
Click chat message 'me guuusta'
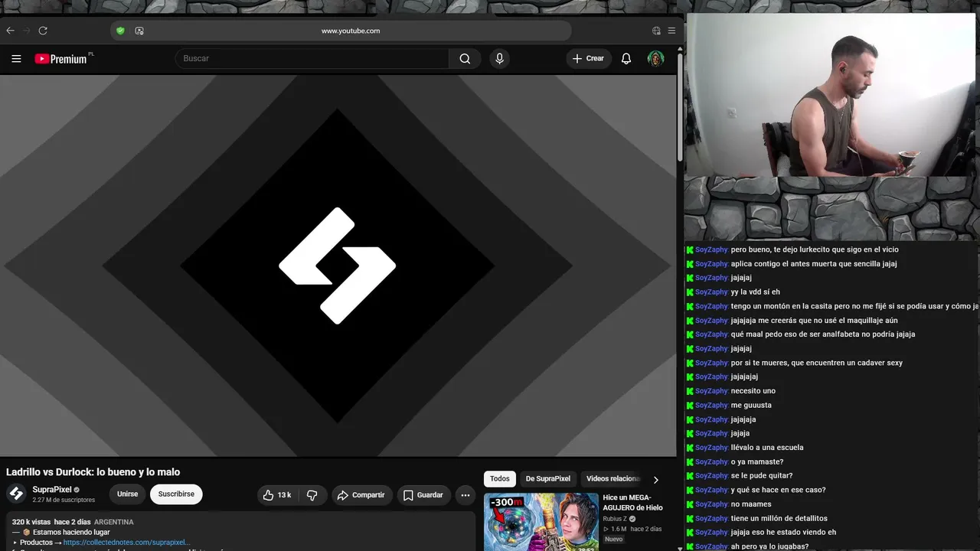(751, 406)
